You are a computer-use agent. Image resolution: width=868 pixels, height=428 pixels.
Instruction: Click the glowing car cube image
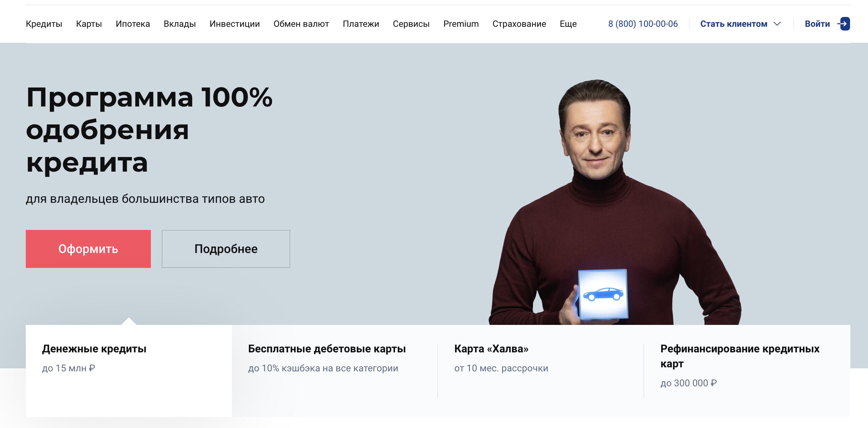(603, 294)
